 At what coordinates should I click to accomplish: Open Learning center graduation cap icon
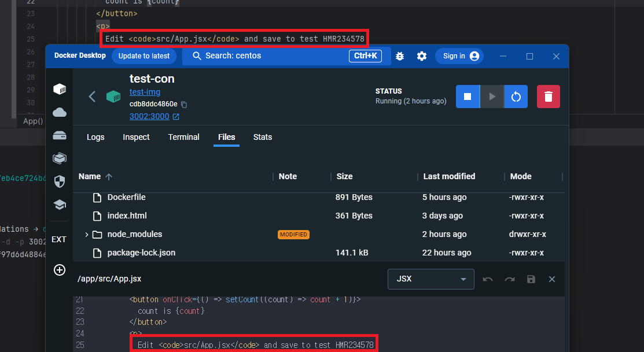click(x=60, y=204)
